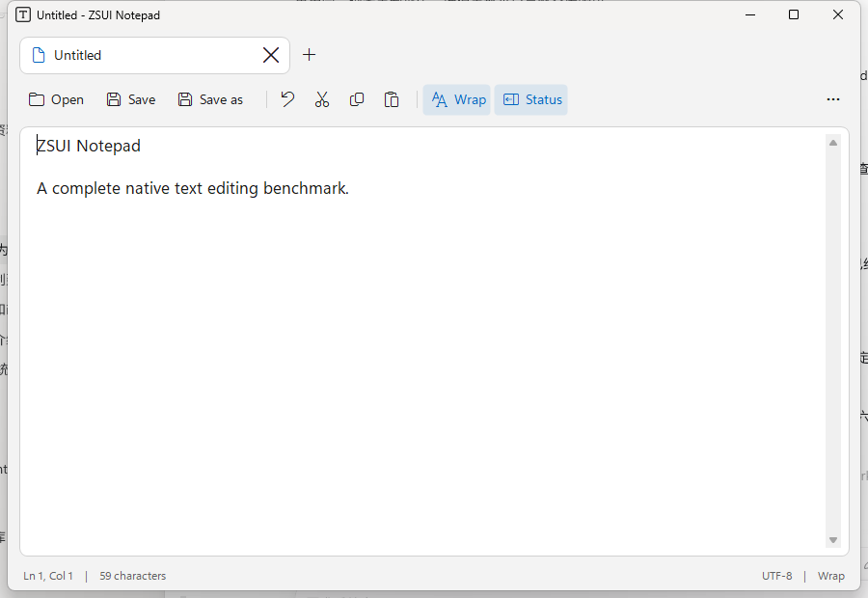The width and height of the screenshot is (868, 598).
Task: Click the Cut scissors icon
Action: pyautogui.click(x=321, y=99)
